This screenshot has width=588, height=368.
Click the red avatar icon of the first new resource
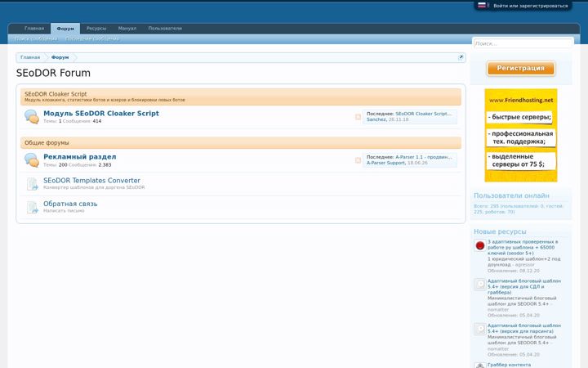(x=479, y=245)
